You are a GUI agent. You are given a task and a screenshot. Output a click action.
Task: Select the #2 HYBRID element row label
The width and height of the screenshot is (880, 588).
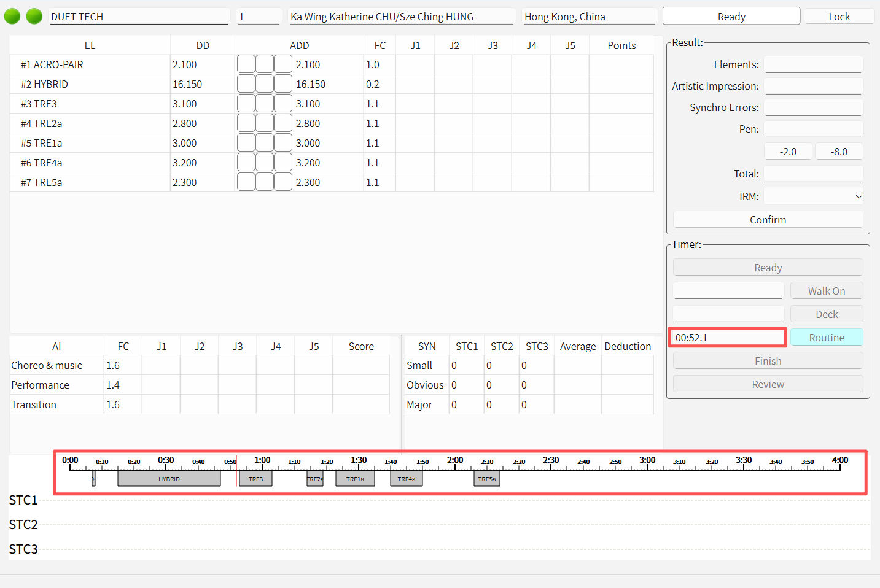click(x=44, y=84)
